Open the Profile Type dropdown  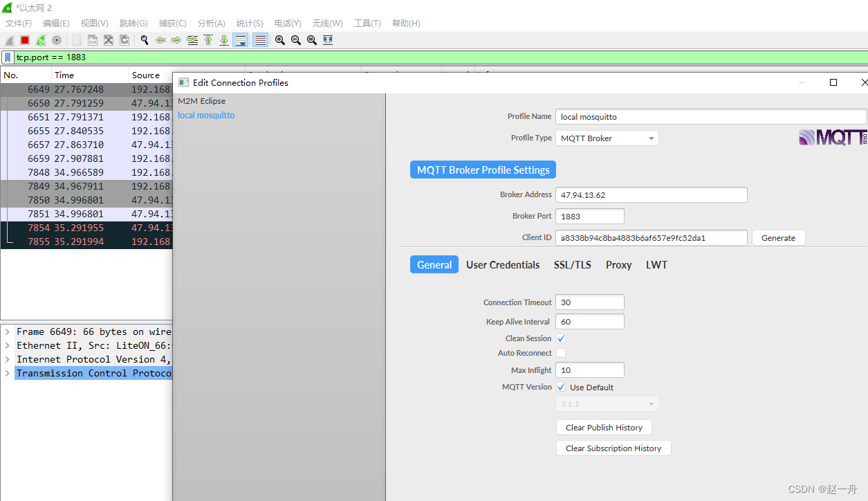pyautogui.click(x=607, y=138)
